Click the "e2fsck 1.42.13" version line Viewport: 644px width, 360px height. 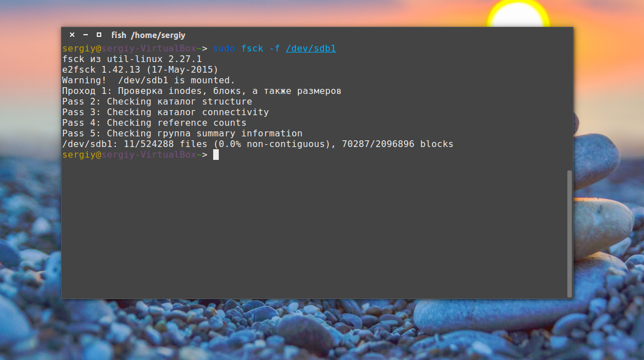[140, 70]
